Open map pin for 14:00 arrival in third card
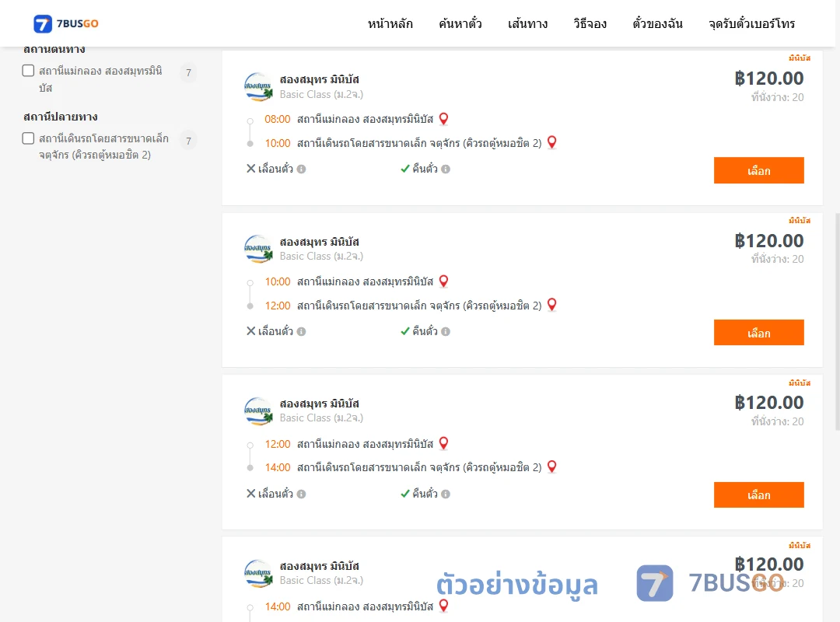Screen dimensions: 840x622 [x=551, y=466]
